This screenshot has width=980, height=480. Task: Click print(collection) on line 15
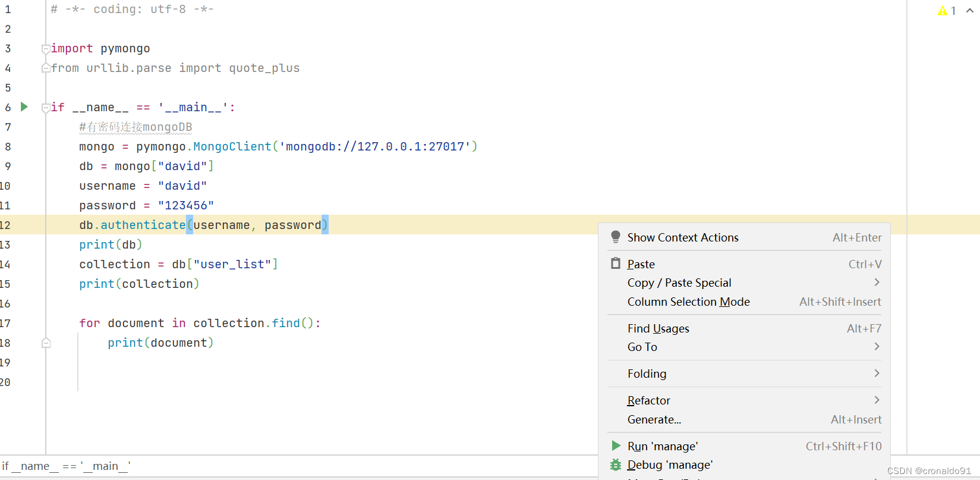pos(139,284)
